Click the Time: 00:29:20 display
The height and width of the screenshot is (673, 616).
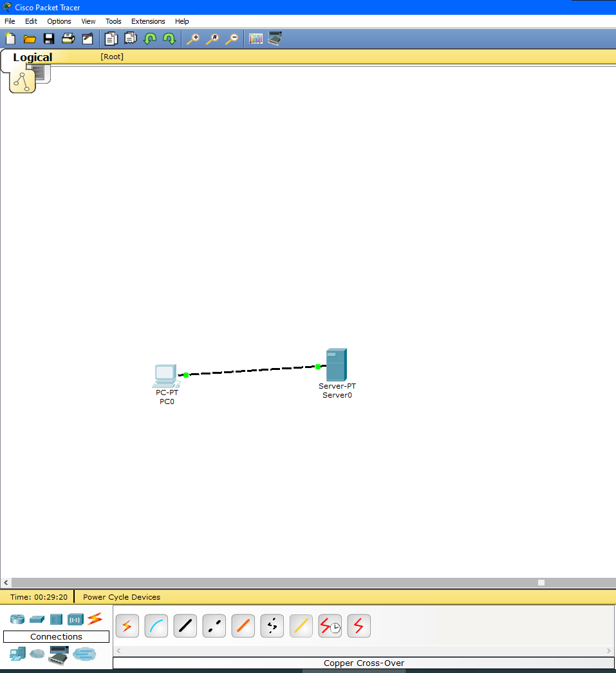tap(39, 597)
